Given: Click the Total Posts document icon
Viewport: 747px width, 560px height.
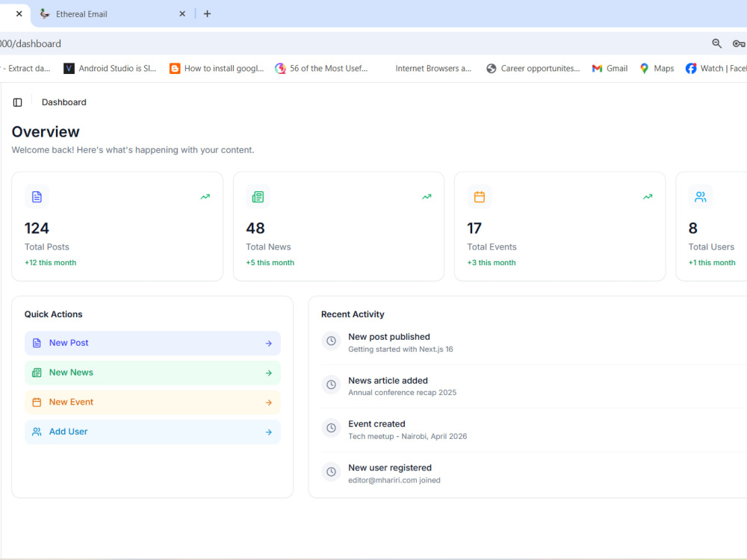Looking at the screenshot, I should [x=37, y=196].
